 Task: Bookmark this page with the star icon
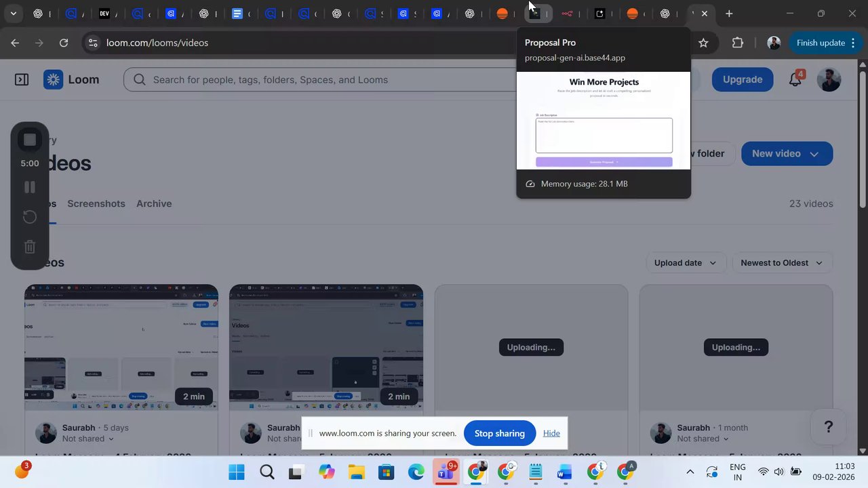tap(703, 43)
